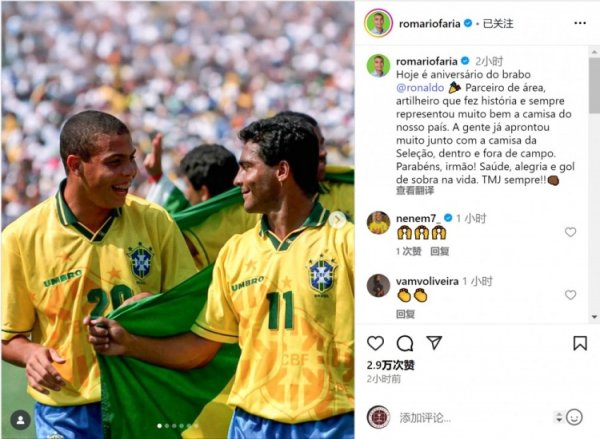The width and height of the screenshot is (600, 439).
Task: Open romariofaria profile picture in header
Action: coord(378,23)
